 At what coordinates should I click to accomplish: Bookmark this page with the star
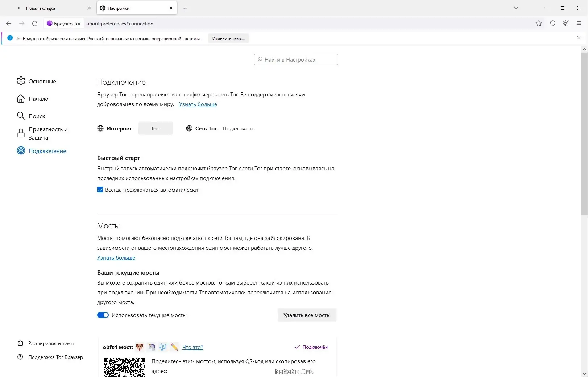[x=539, y=24]
